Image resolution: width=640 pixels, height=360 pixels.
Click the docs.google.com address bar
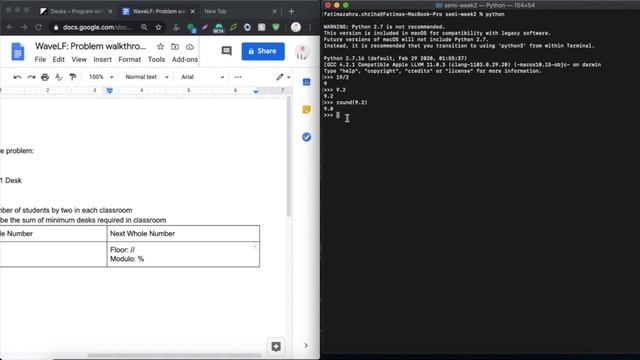(97, 27)
